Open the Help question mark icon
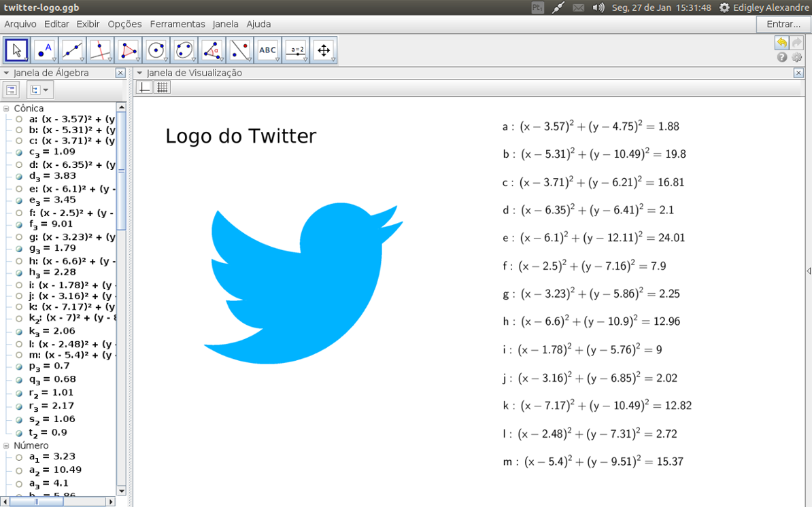 782,57
